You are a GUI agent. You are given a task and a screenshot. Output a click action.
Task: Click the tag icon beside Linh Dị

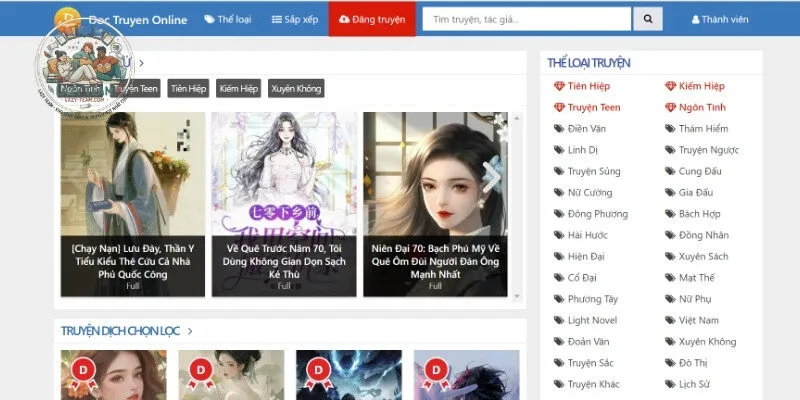click(559, 150)
